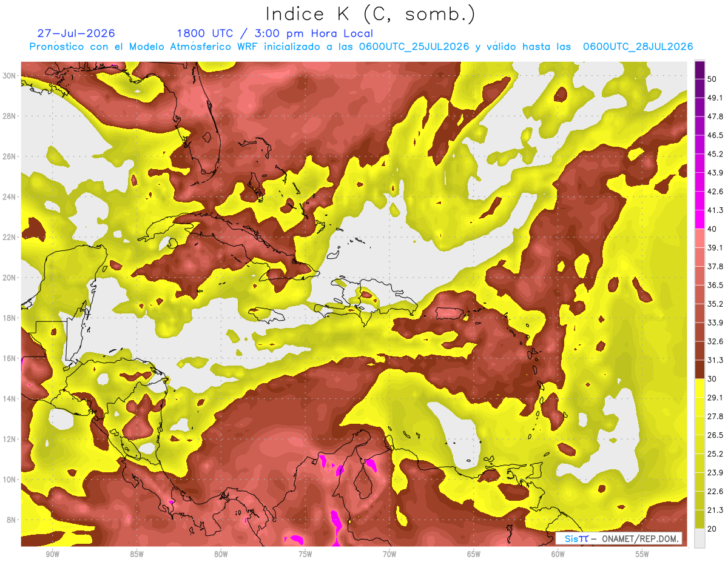Click the colorbar value 22.6

(715, 492)
